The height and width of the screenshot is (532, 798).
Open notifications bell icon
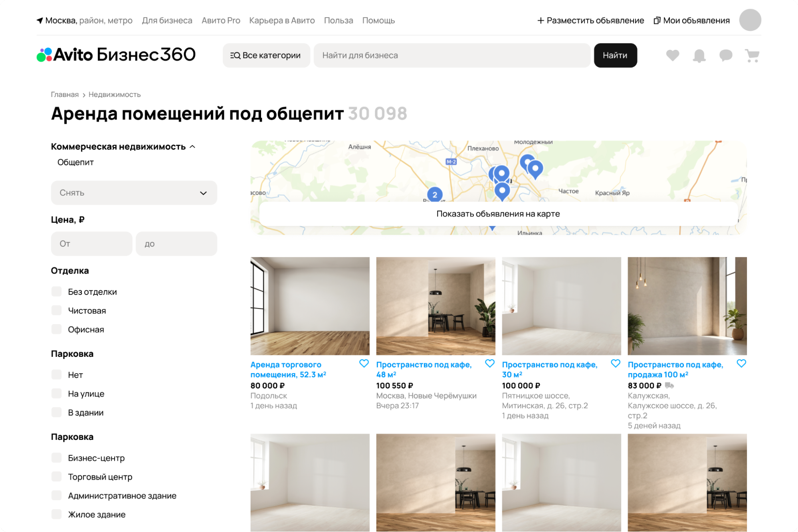pyautogui.click(x=699, y=55)
